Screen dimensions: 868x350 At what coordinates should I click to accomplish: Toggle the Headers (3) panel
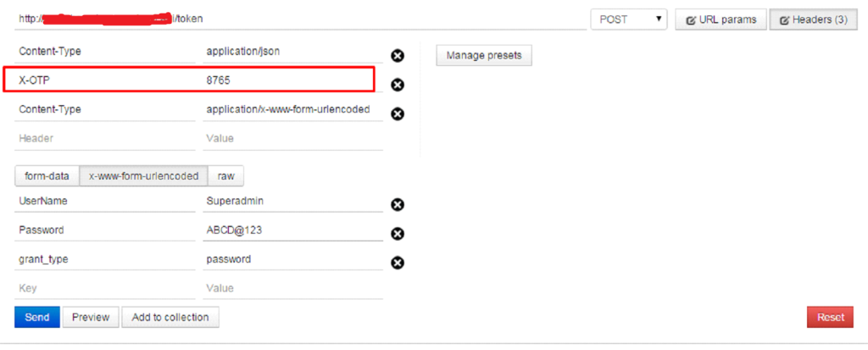click(x=813, y=19)
